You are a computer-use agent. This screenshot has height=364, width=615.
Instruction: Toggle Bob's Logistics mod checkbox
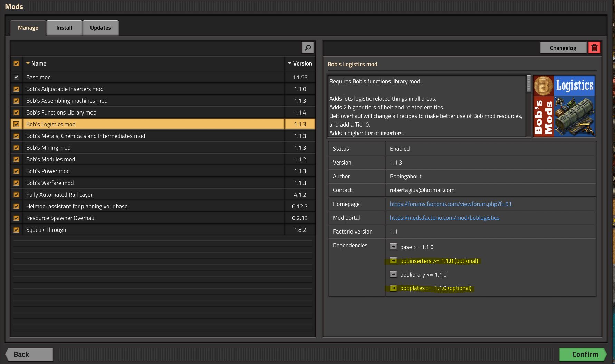click(16, 124)
